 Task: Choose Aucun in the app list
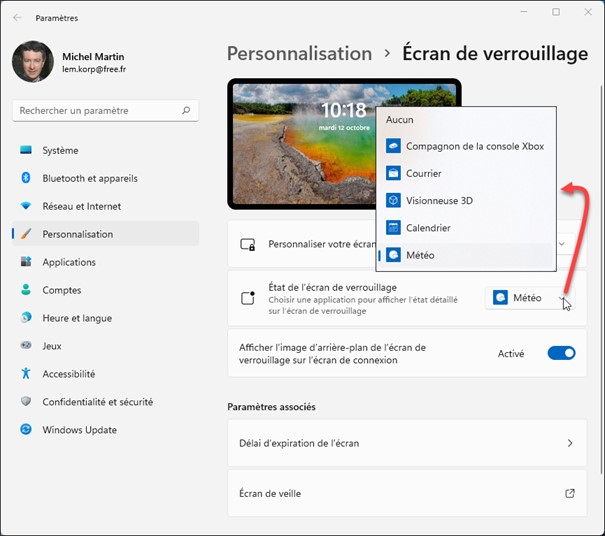466,120
